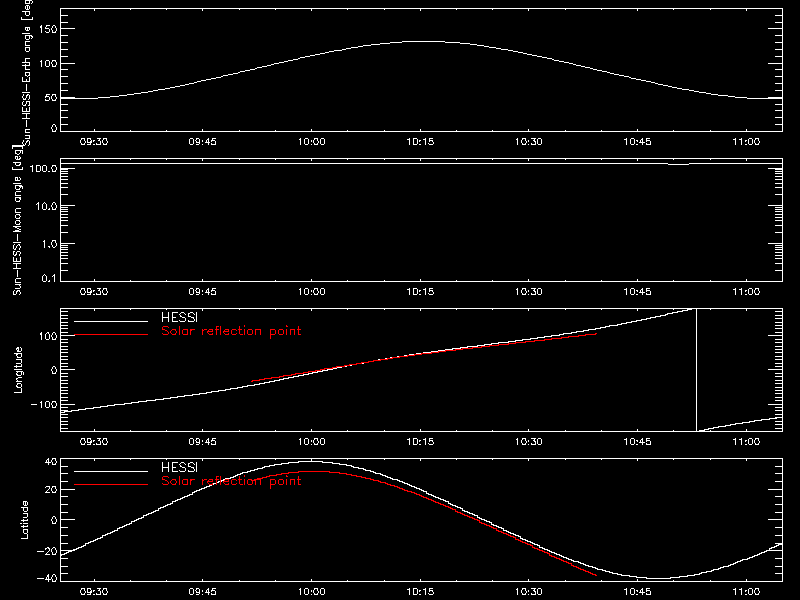Click the -100 tick on Longitude axis
This screenshot has height=600, width=800.
(44, 404)
